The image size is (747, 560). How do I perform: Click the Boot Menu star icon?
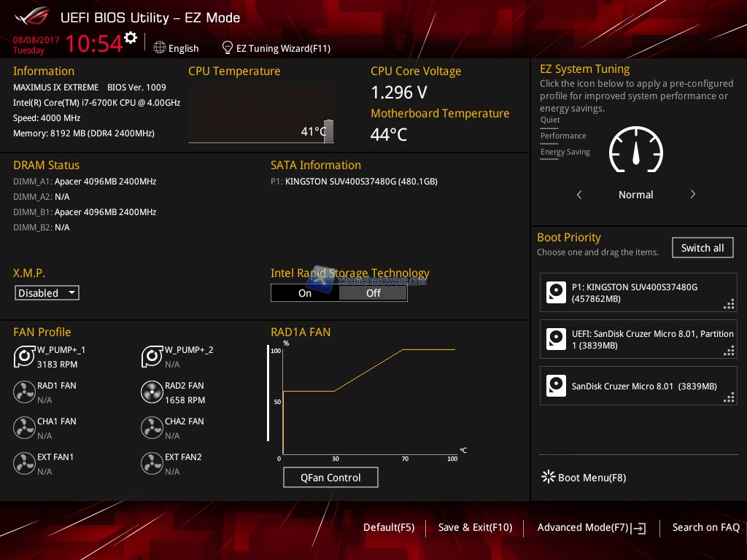pos(548,478)
